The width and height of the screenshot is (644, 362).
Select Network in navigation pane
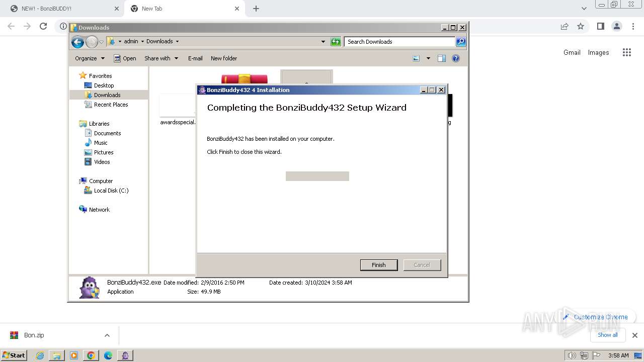(99, 210)
